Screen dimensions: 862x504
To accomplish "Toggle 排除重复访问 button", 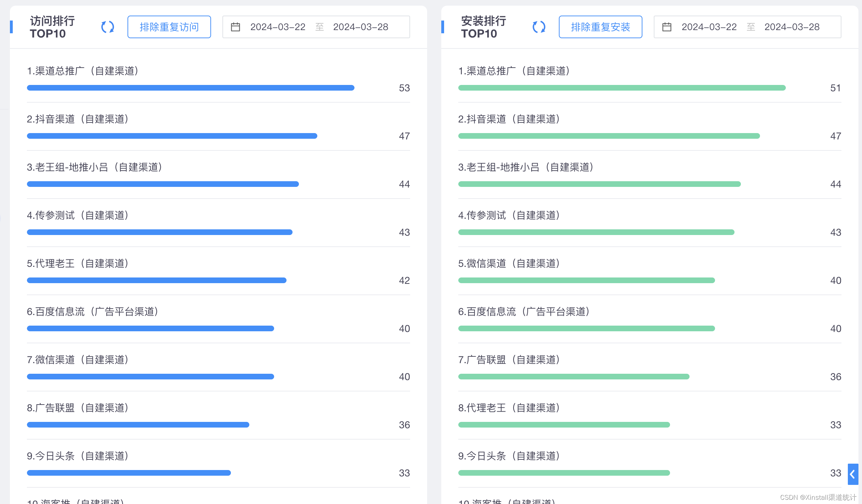I will (x=169, y=27).
